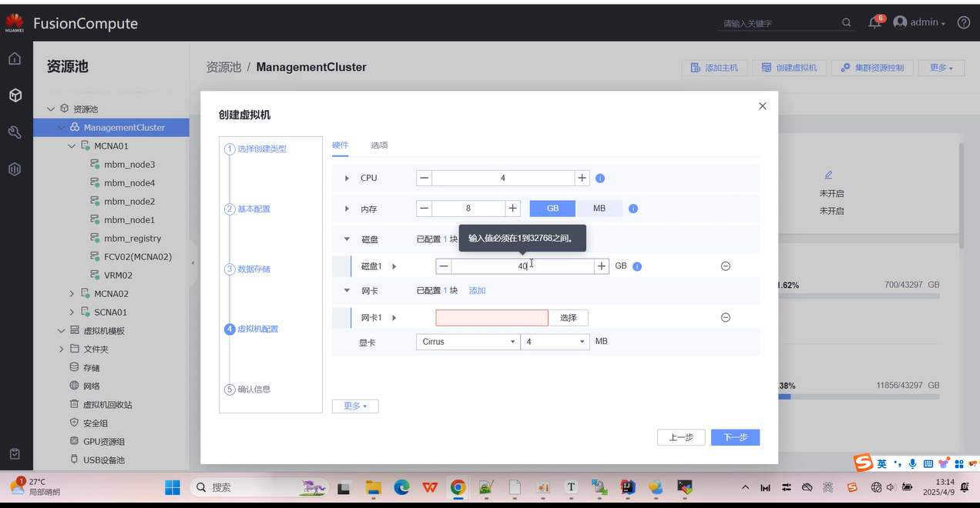
Task: Click the 添加 link for network card
Action: pyautogui.click(x=478, y=290)
